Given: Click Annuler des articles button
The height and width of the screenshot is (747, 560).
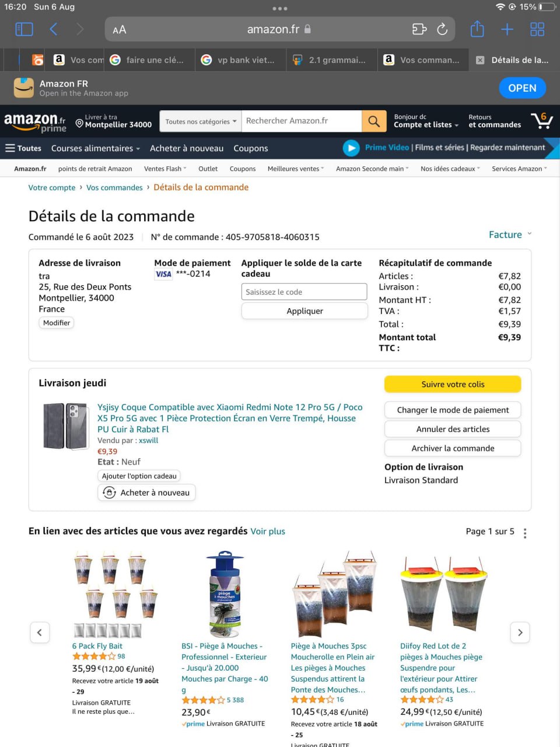Looking at the screenshot, I should [x=453, y=429].
